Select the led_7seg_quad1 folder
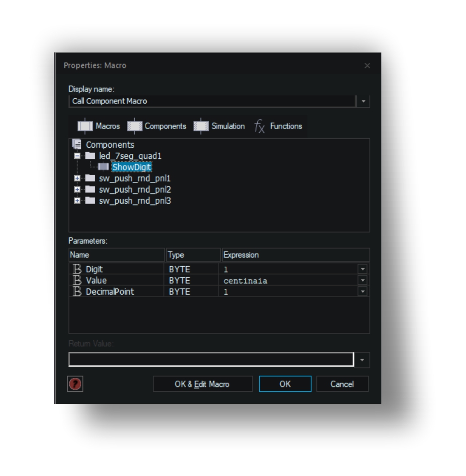466x476 pixels. point(130,156)
